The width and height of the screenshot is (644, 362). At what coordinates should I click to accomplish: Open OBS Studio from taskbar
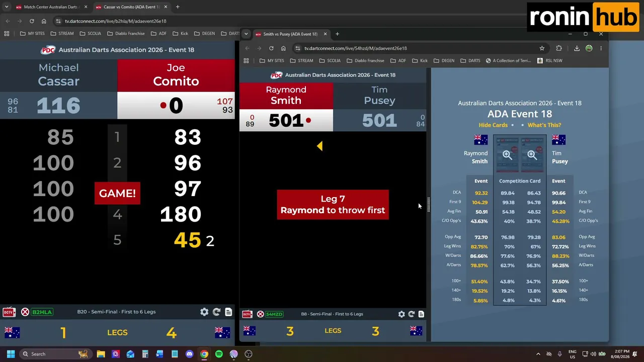coord(249,354)
